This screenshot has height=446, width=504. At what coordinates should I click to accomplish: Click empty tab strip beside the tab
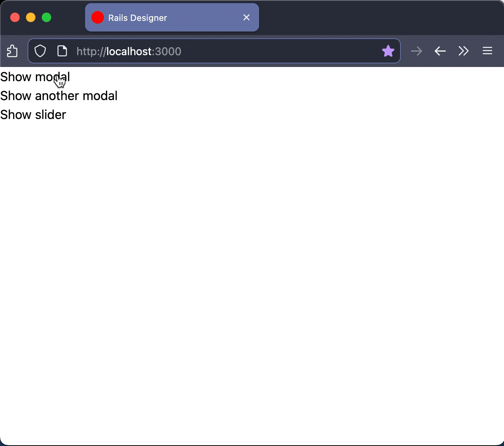[x=374, y=17]
